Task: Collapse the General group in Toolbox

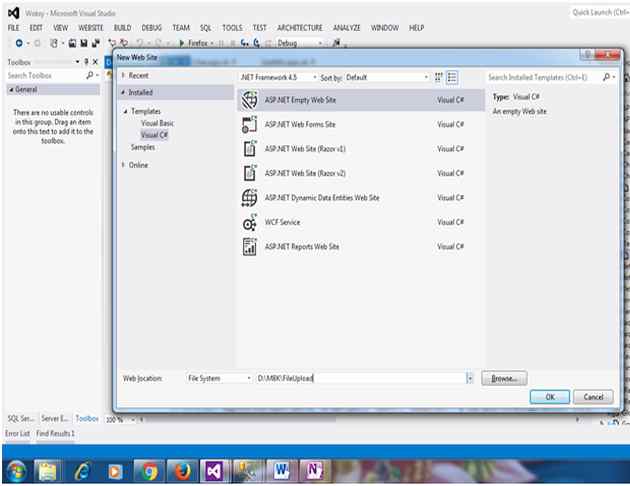Action: [11, 90]
